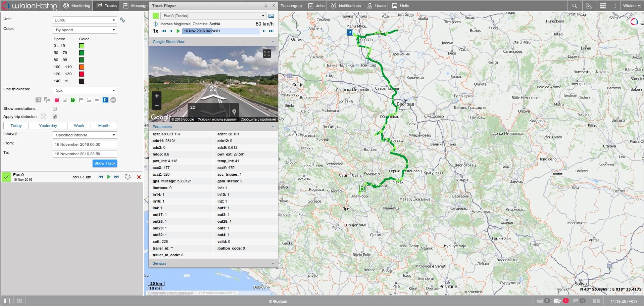
Task: Open the Users tab
Action: point(376,6)
